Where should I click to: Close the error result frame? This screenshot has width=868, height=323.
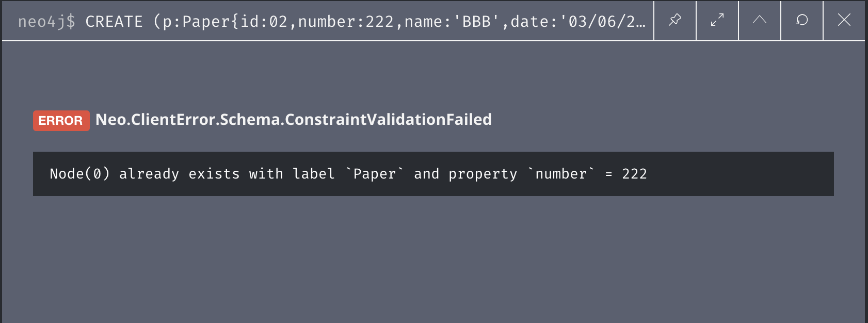tap(844, 20)
